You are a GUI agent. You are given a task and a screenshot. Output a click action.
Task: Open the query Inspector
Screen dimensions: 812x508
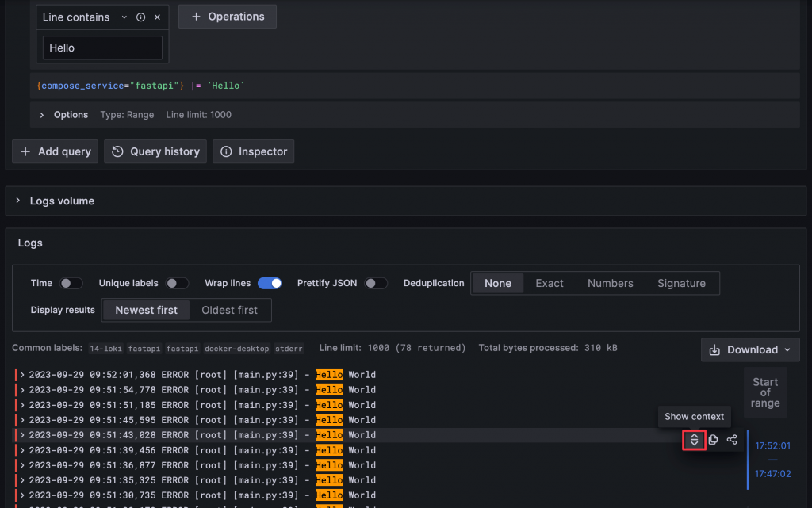point(253,151)
